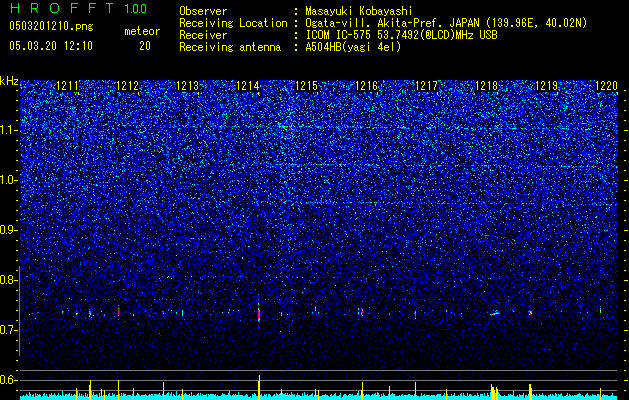This screenshot has height=400, width=629.
Task: Click the tallest yellow intensity spike under 1214
Action: [x=259, y=387]
